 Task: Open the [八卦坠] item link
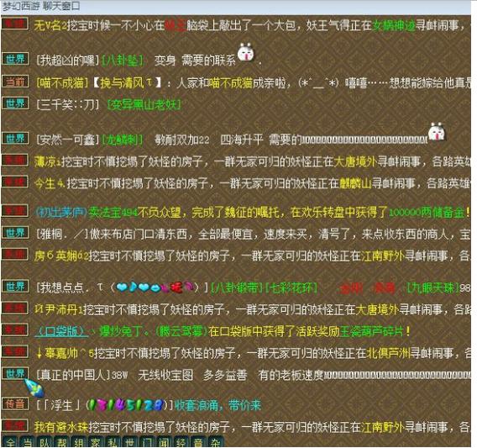[122, 61]
